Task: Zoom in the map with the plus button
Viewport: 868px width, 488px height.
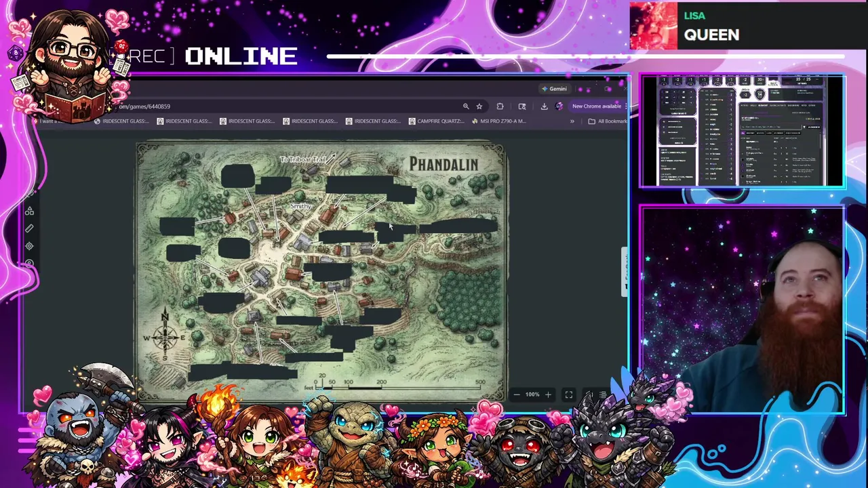Action: click(548, 394)
